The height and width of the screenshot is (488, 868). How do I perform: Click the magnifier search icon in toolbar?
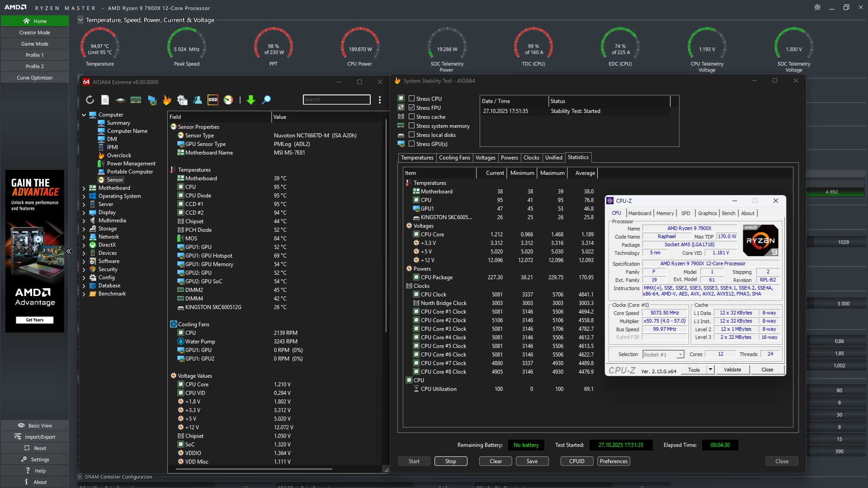tap(266, 100)
